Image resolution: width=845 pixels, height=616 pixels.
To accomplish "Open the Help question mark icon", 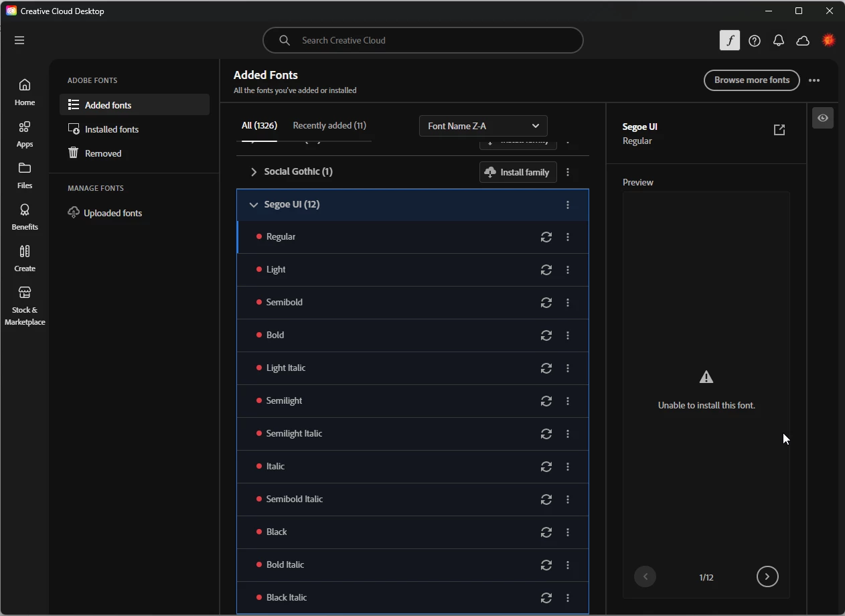I will [x=755, y=41].
